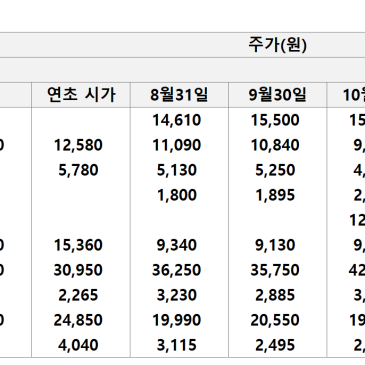This screenshot has width=365, height=365.
Task: Select the 2,495 cell in last row
Action: [x=277, y=345]
